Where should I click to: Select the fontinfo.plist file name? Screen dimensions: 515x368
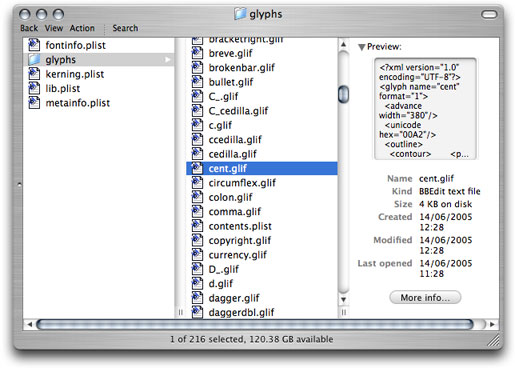coord(76,45)
